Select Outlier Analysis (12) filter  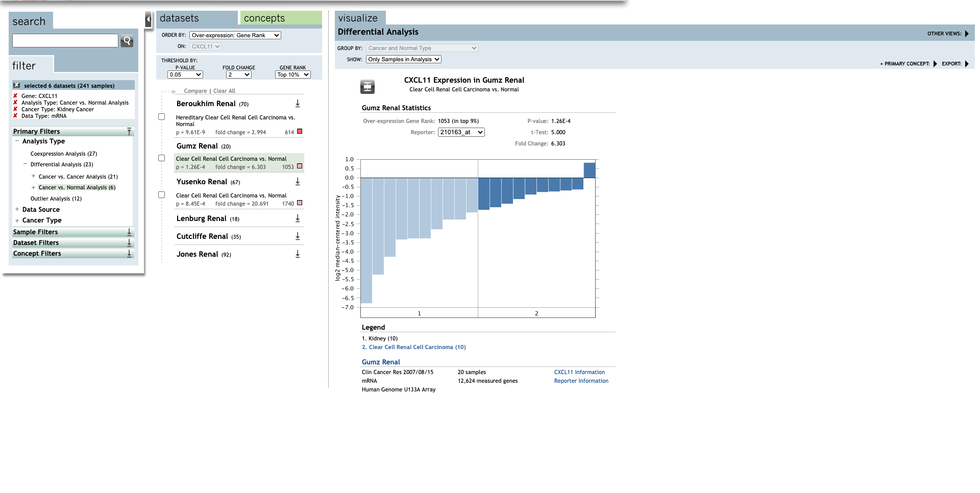tap(56, 199)
